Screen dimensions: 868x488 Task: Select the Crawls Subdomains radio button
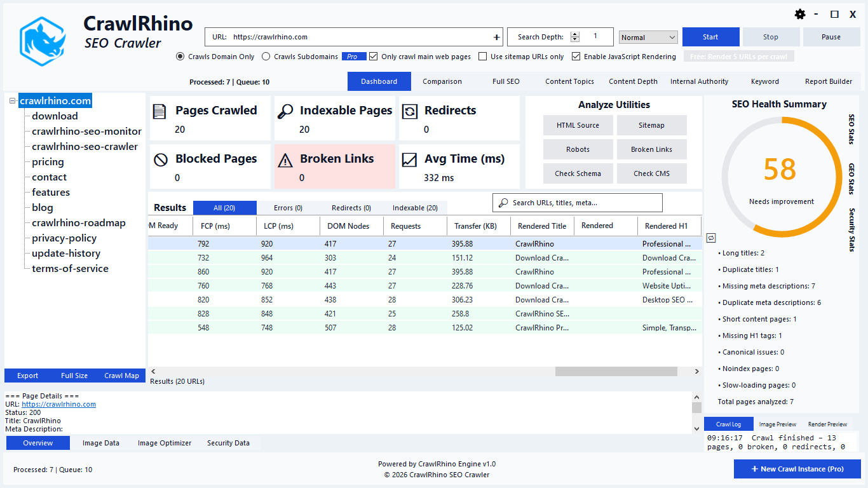point(266,57)
